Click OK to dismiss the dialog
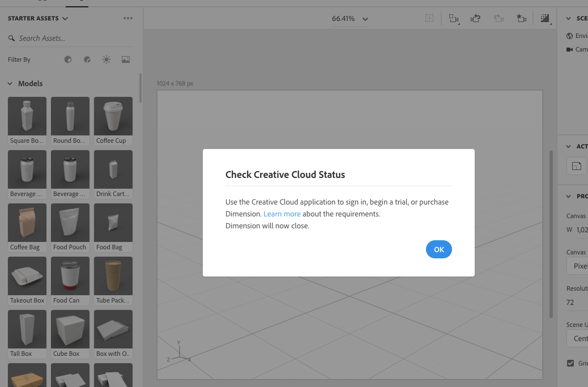 point(439,249)
